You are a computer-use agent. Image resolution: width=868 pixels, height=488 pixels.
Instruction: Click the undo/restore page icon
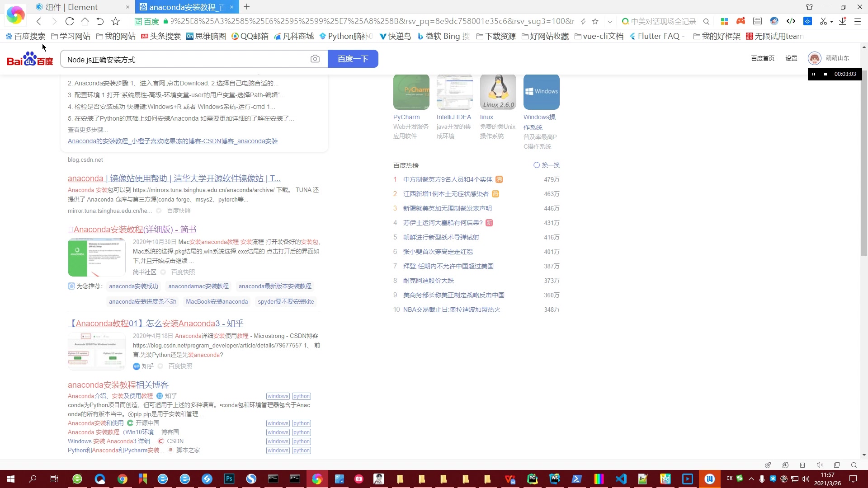coord(100,21)
